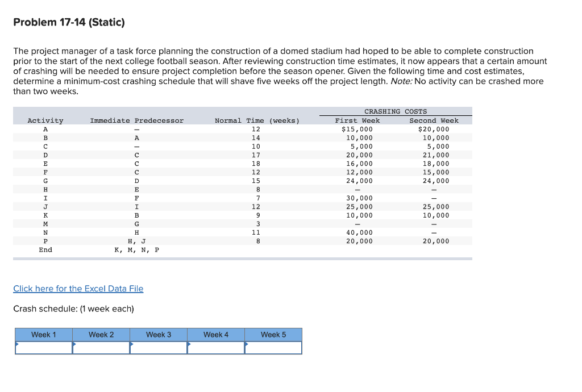
Task: Click the End activity row label
Action: (45, 250)
